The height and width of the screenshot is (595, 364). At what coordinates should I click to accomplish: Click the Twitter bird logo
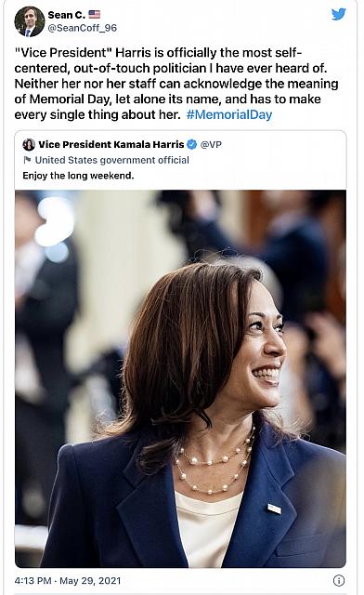pyautogui.click(x=339, y=15)
